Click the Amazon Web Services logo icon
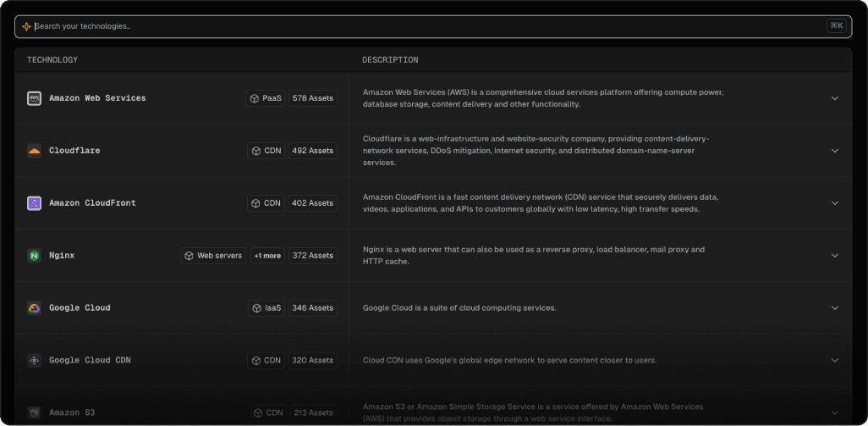868x426 pixels. [34, 98]
